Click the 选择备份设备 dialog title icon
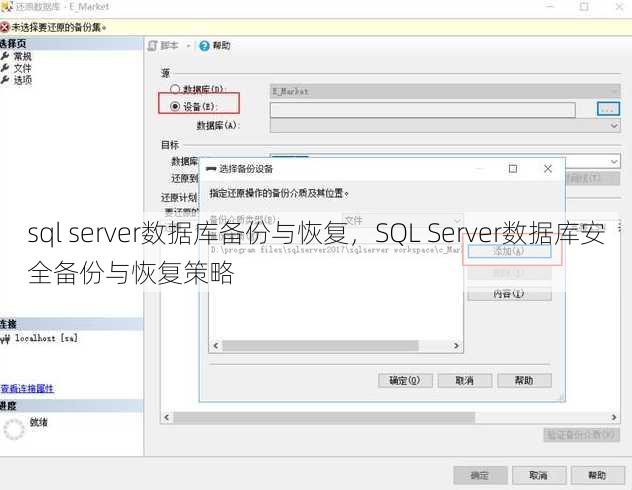 211,168
